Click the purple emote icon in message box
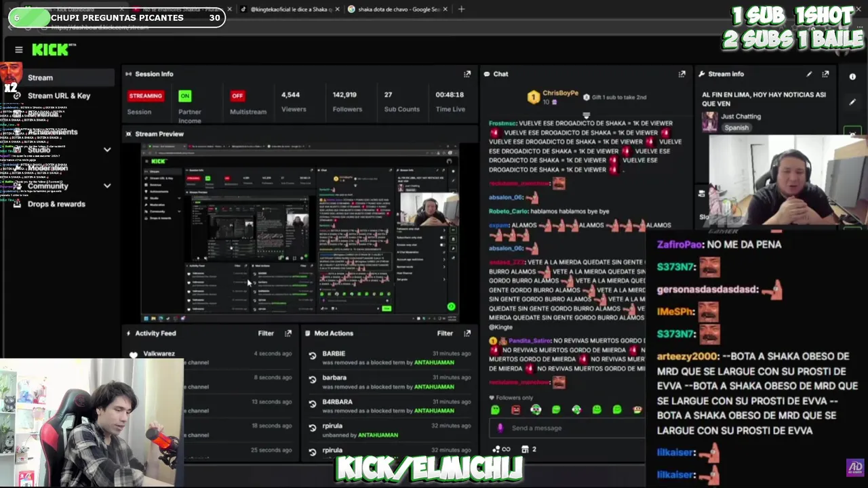Image resolution: width=868 pixels, height=488 pixels. (500, 428)
